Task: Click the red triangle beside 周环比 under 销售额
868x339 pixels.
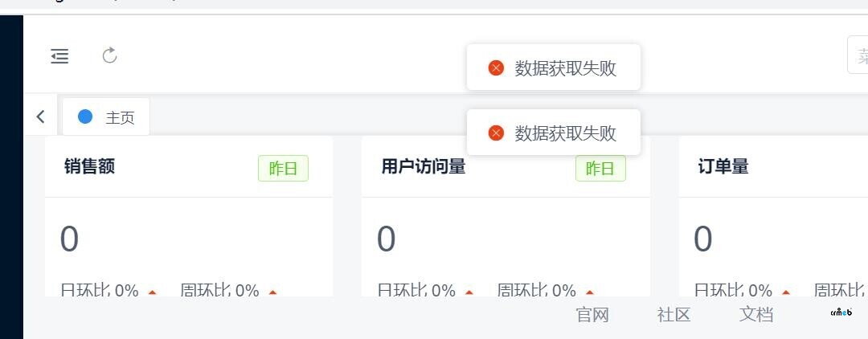Action: [x=272, y=292]
